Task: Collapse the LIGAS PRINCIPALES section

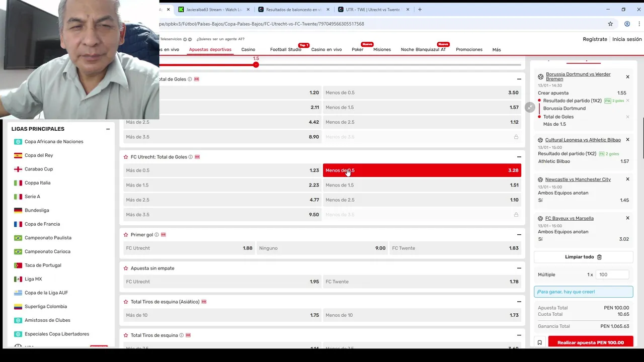Action: coord(108,129)
